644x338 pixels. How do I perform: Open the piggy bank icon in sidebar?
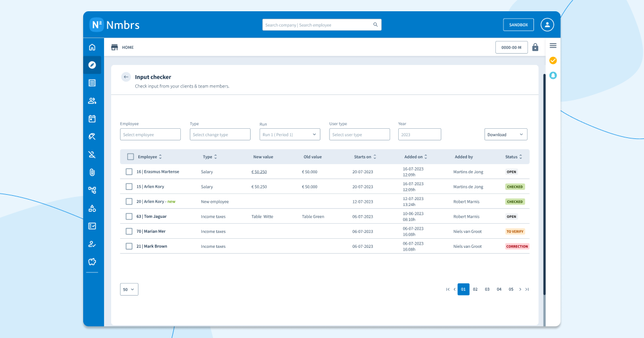click(x=92, y=262)
